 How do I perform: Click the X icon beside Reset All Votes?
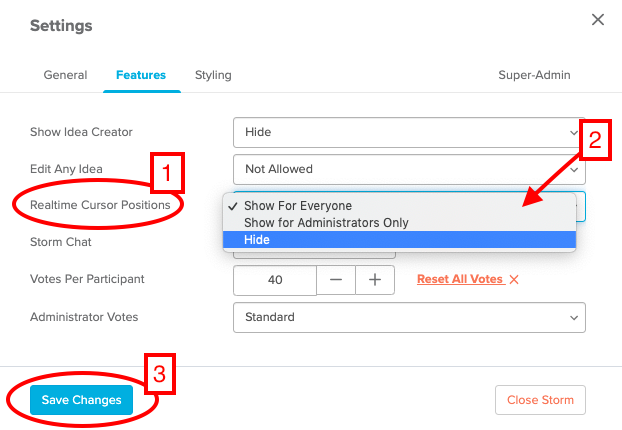pos(514,280)
